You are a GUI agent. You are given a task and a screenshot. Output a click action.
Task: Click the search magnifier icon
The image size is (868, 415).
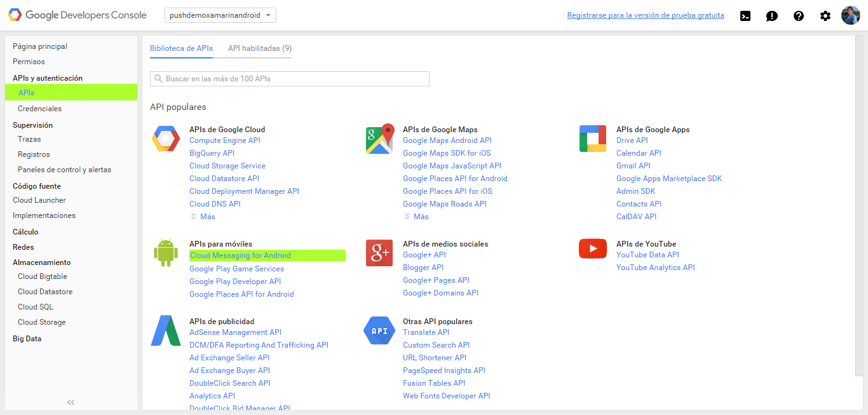(x=158, y=79)
